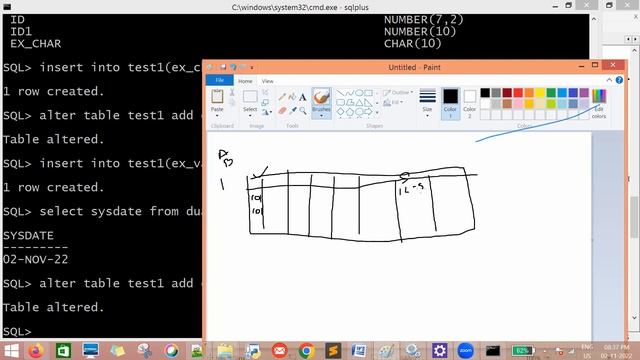Open Sublime Text from the taskbar
The width and height of the screenshot is (640, 360).
(x=333, y=351)
